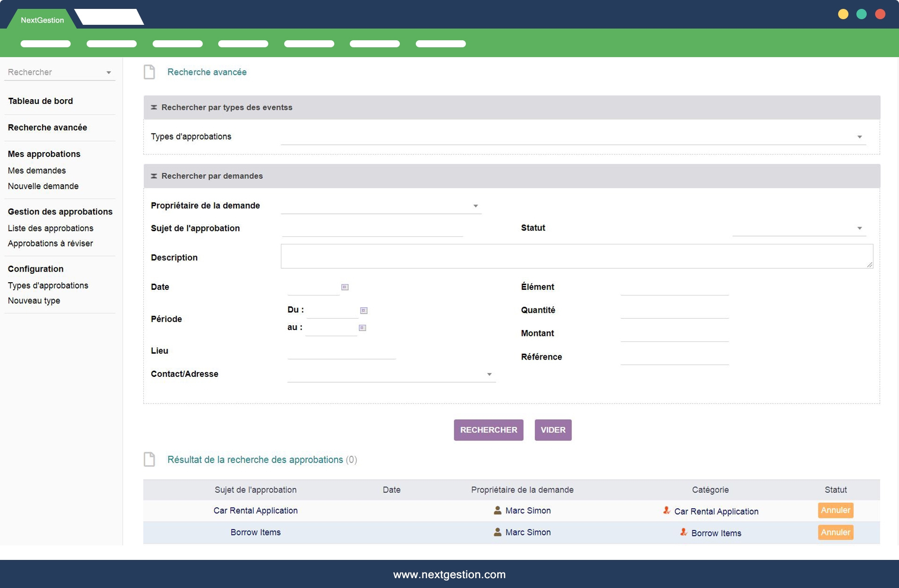The height and width of the screenshot is (588, 899).
Task: Click the orange category icon next to Borrow Items
Action: coord(683,532)
